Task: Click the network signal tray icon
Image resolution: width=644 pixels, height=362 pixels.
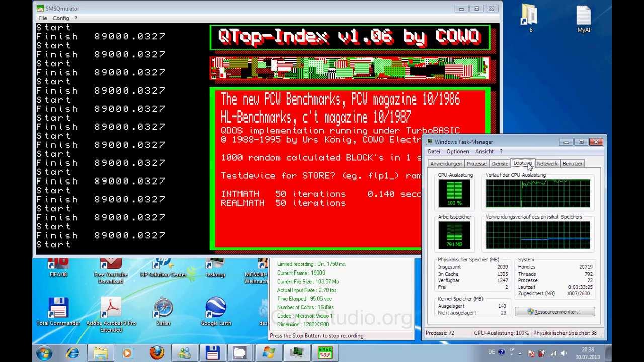Action: [x=554, y=353]
